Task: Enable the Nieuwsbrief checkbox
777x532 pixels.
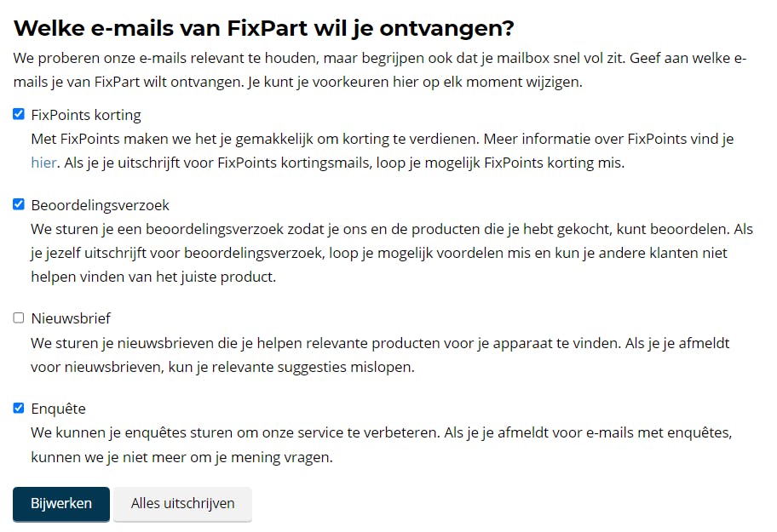Action: (19, 318)
